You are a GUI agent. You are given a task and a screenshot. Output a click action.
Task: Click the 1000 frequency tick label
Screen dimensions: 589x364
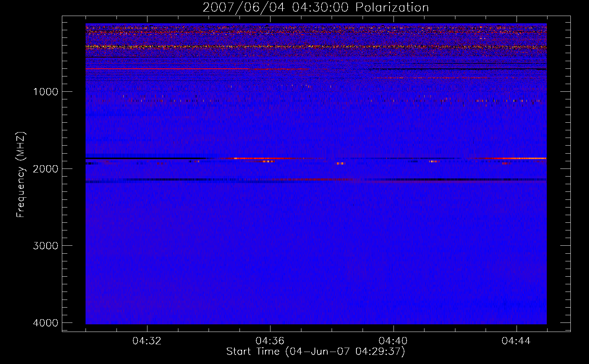[46, 91]
